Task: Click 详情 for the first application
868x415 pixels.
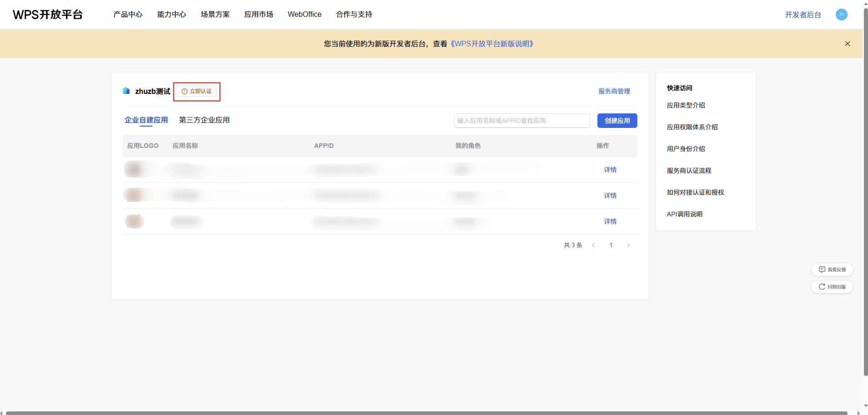Action: pos(610,169)
